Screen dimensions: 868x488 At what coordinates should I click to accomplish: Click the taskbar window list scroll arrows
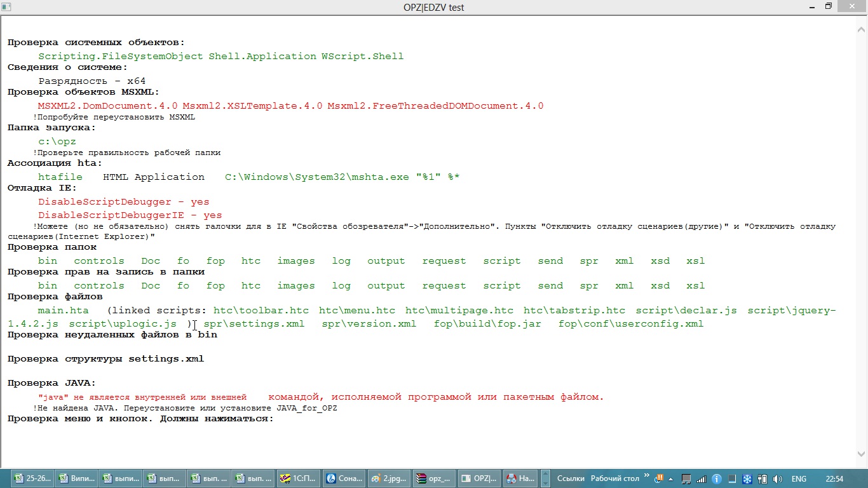544,478
